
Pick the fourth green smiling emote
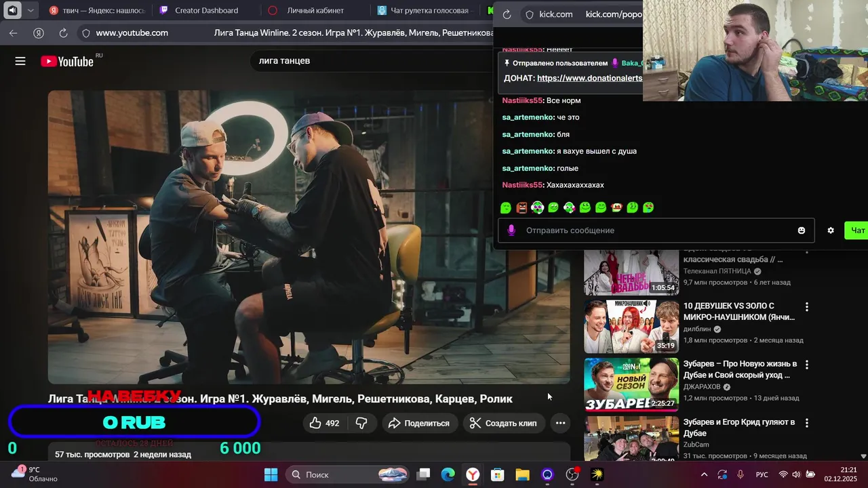pyautogui.click(x=553, y=207)
